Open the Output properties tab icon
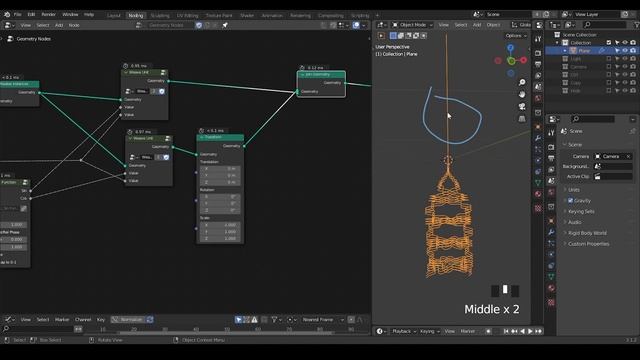This screenshot has height=360, width=640. pos(551,158)
